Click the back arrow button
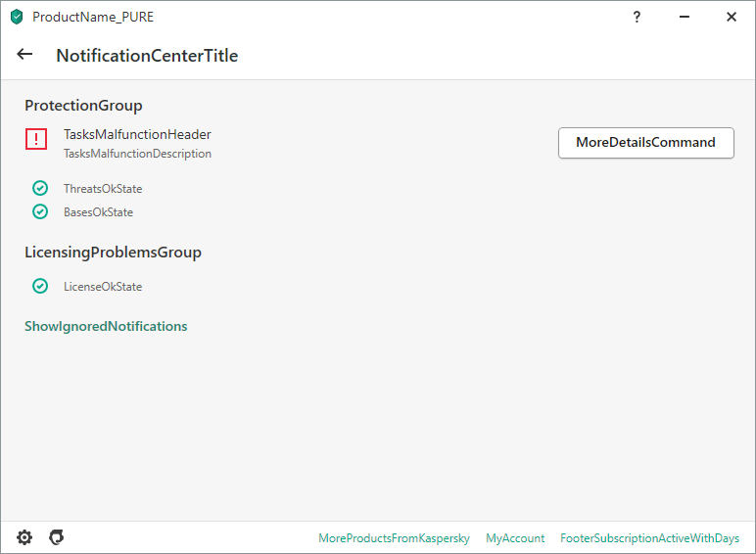The height and width of the screenshot is (554, 756). coord(24,55)
